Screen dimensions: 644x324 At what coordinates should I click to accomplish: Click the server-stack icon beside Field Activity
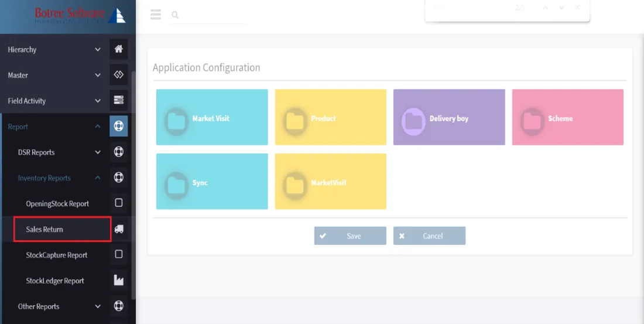[119, 100]
